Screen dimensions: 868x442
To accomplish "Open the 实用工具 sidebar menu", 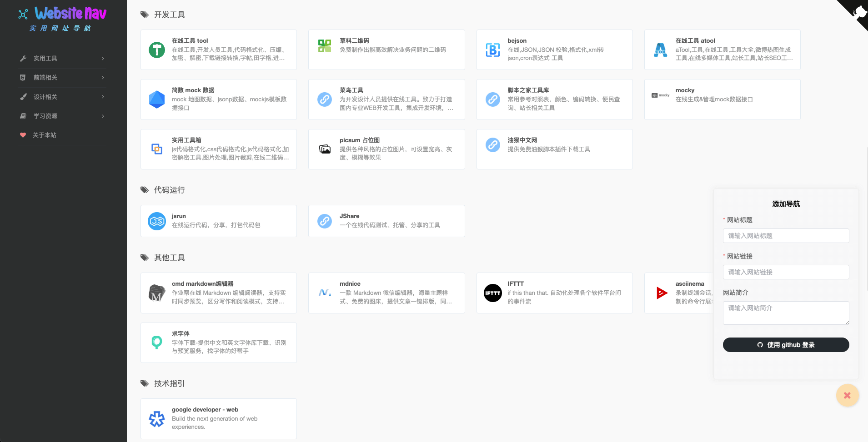I will 63,58.
